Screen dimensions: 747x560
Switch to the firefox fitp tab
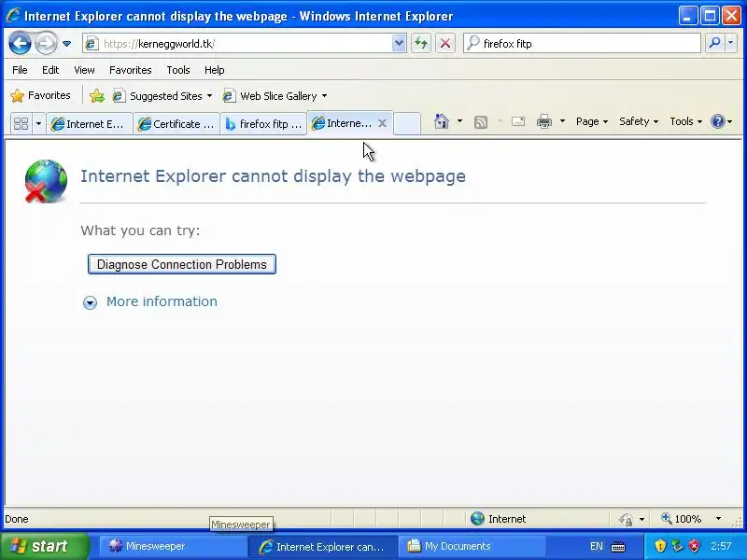(x=263, y=124)
